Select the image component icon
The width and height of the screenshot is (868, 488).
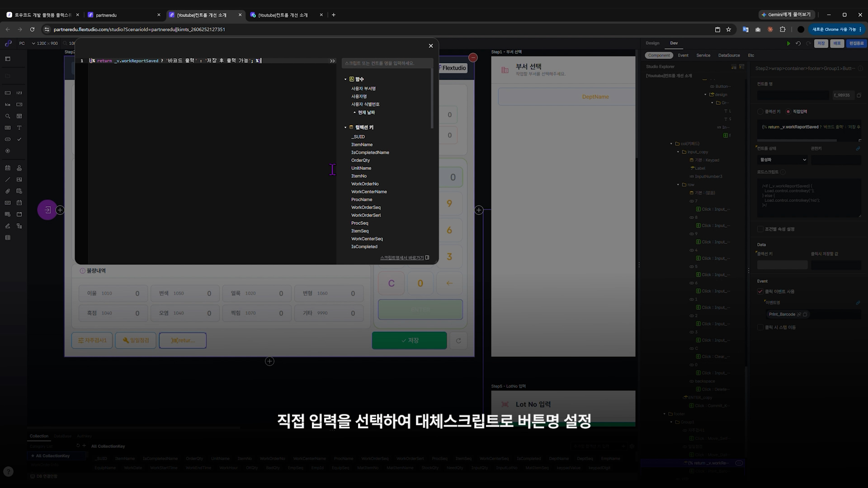[19, 179]
